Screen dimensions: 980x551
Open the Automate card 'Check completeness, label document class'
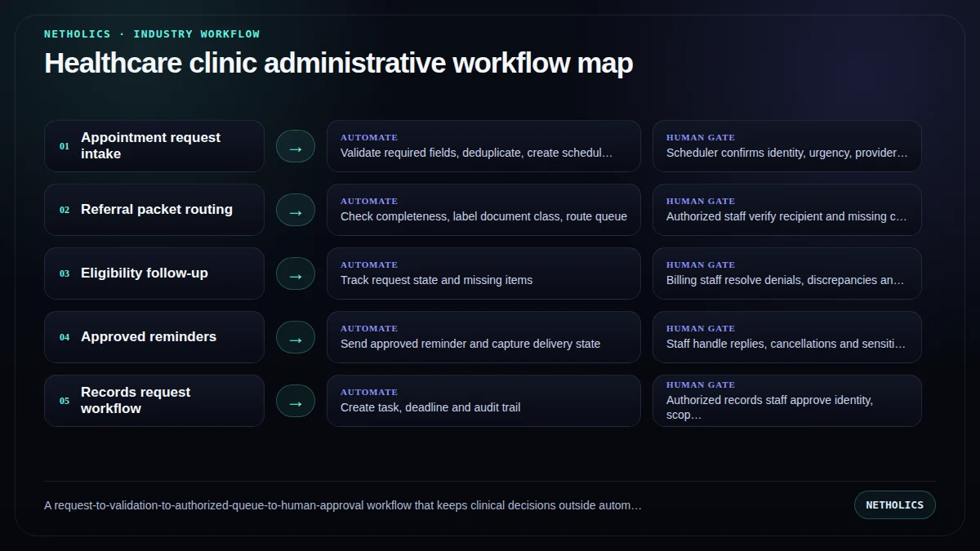tap(483, 210)
